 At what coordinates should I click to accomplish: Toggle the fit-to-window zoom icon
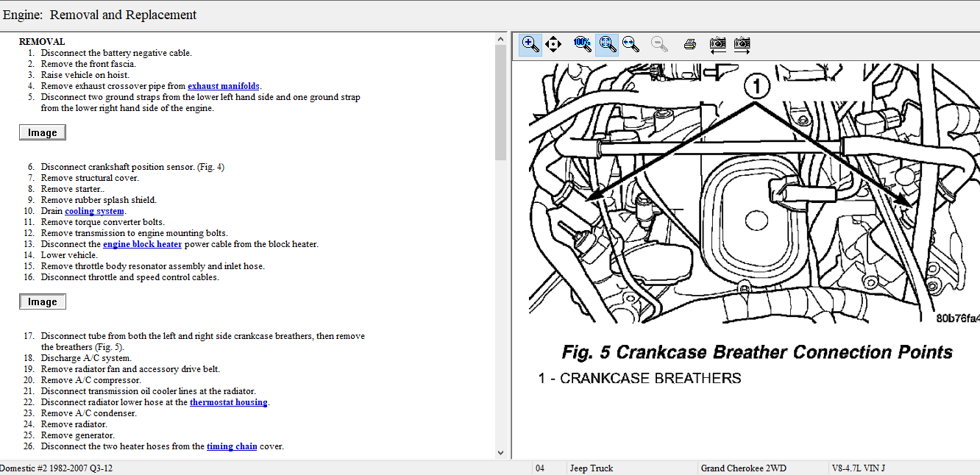[x=607, y=44]
